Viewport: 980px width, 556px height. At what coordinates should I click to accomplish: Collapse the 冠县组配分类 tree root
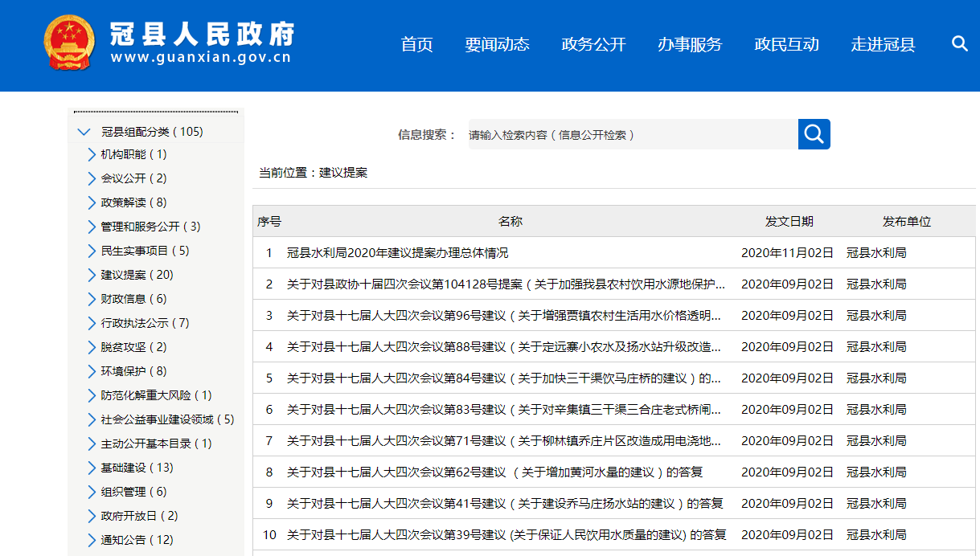84,132
